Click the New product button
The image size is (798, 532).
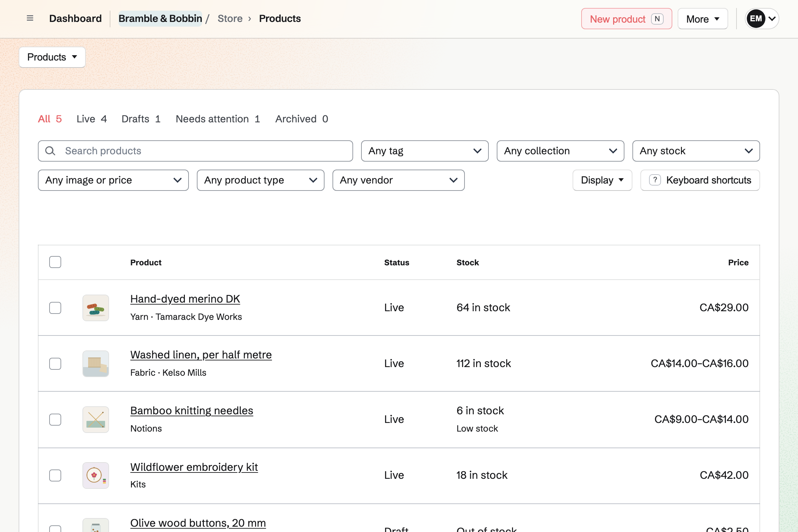click(626, 19)
